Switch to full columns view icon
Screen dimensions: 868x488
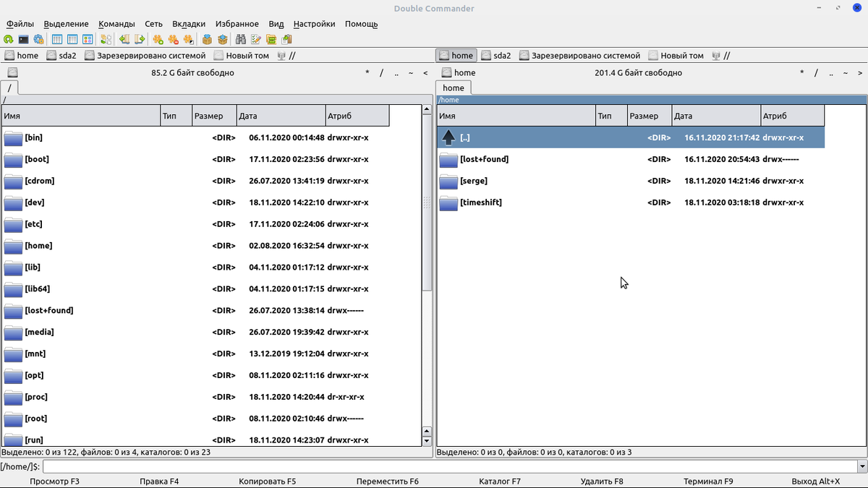click(x=72, y=40)
